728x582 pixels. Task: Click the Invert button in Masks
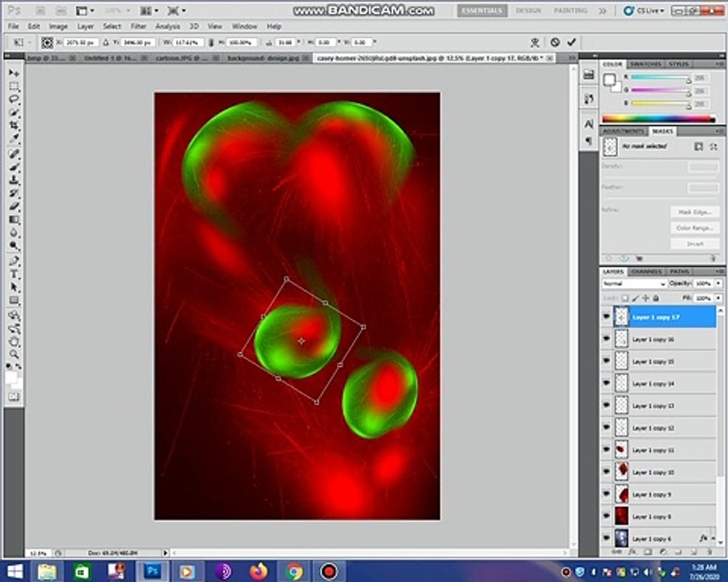695,243
